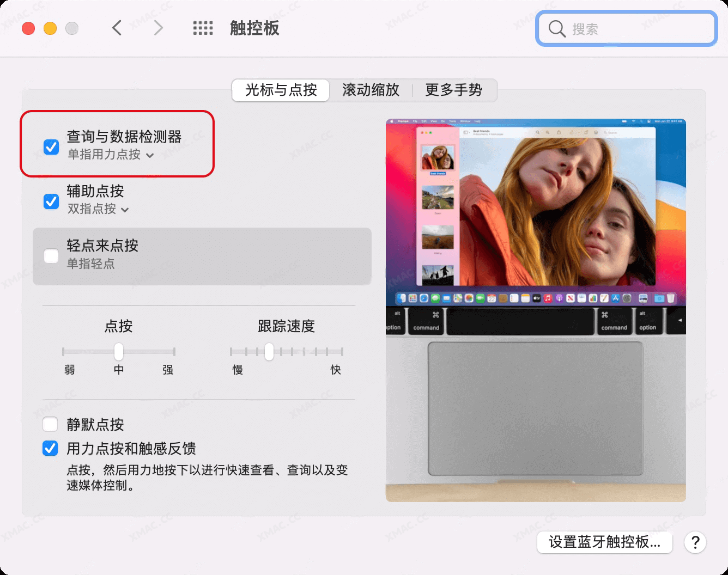728x575 pixels.
Task: Enable 静默点按
Action: 50,424
